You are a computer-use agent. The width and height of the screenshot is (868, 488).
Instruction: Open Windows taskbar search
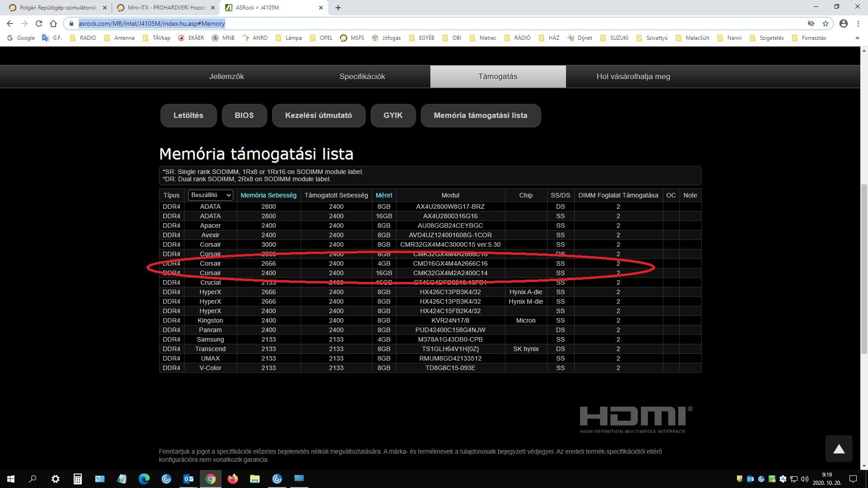(33, 479)
